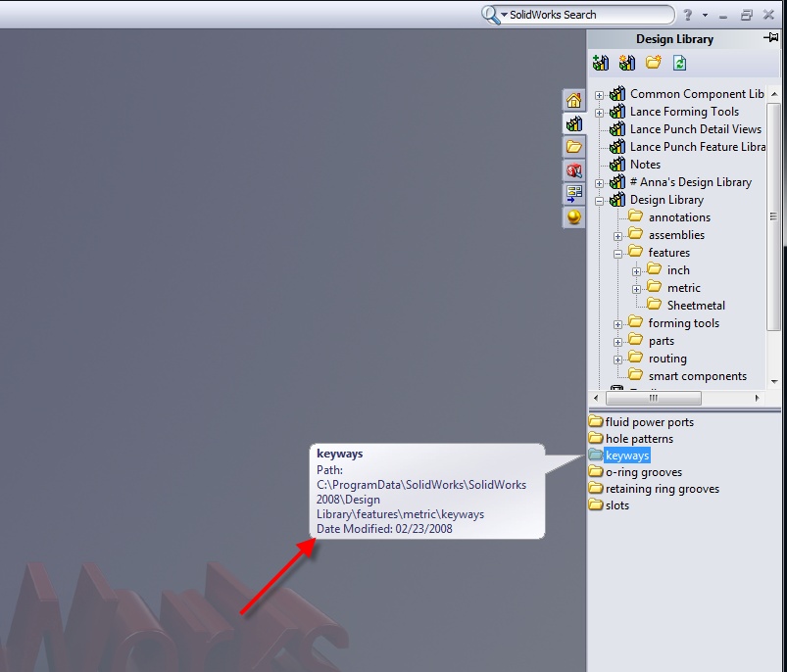Expand Lance Forming Tools node

[599, 113]
